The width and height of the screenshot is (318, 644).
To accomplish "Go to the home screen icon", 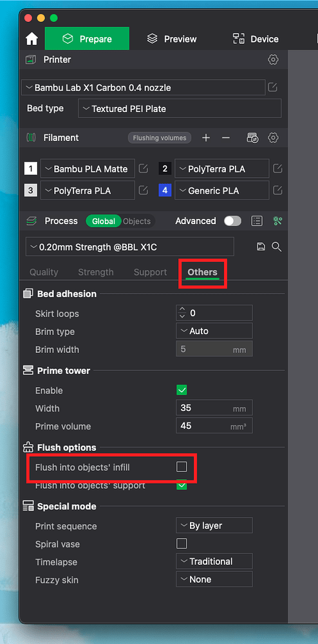I will [x=32, y=39].
